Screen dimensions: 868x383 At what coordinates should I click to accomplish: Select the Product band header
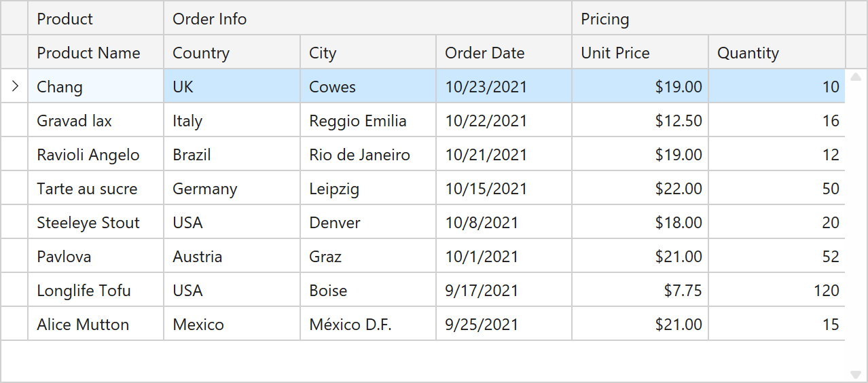(x=96, y=19)
